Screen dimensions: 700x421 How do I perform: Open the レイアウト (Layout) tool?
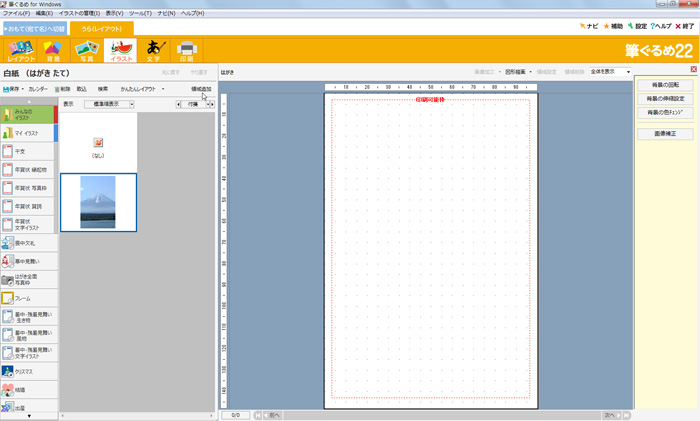pos(21,50)
